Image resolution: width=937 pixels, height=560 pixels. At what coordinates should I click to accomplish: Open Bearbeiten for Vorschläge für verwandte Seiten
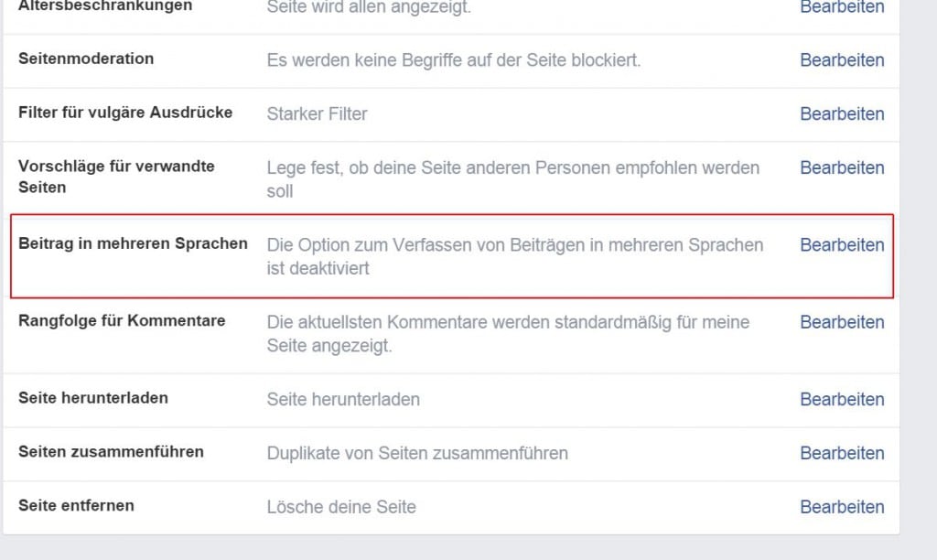(842, 168)
